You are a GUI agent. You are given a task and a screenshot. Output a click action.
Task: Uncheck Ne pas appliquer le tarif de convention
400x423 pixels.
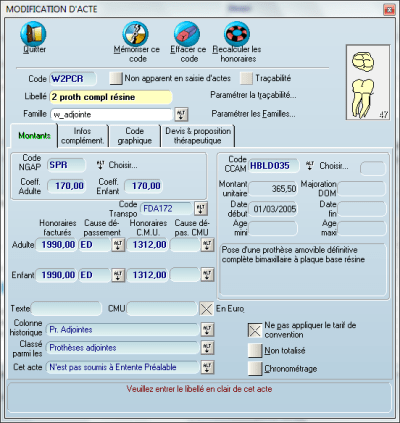point(255,330)
